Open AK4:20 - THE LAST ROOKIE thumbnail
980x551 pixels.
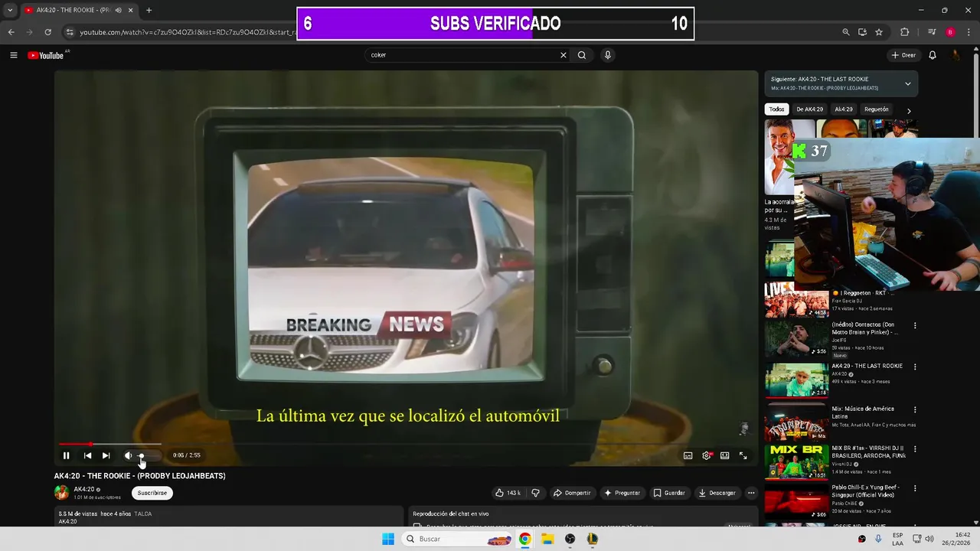(x=796, y=380)
